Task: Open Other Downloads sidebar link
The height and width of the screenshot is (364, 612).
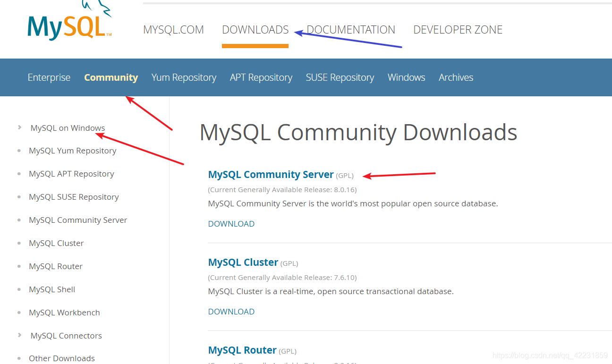Action: tap(62, 358)
